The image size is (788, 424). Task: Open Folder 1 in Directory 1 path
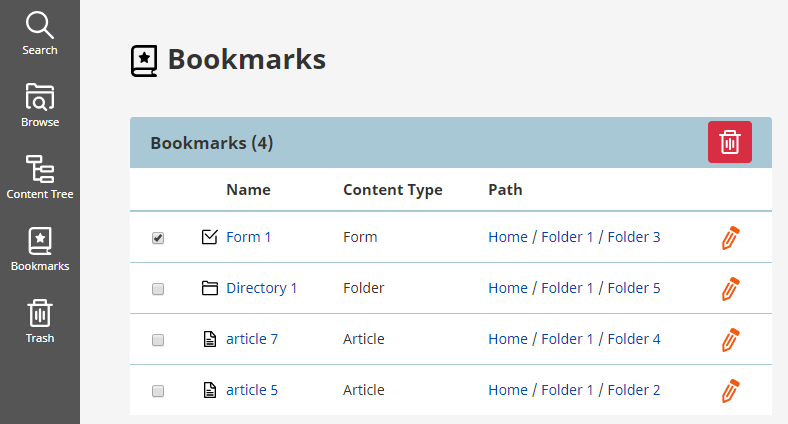click(x=567, y=288)
